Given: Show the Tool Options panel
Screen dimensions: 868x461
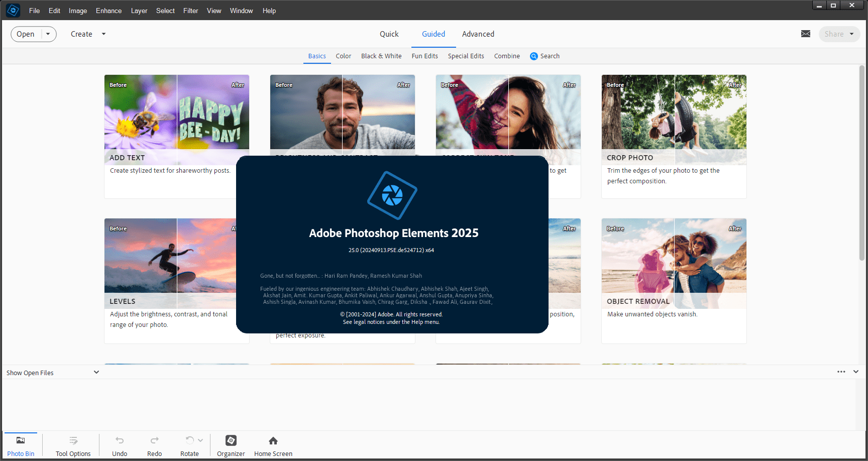Looking at the screenshot, I should click(x=73, y=445).
